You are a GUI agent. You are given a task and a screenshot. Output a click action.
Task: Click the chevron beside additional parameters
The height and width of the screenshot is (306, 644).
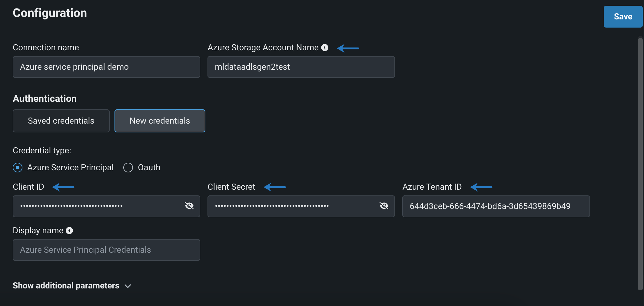[128, 286]
